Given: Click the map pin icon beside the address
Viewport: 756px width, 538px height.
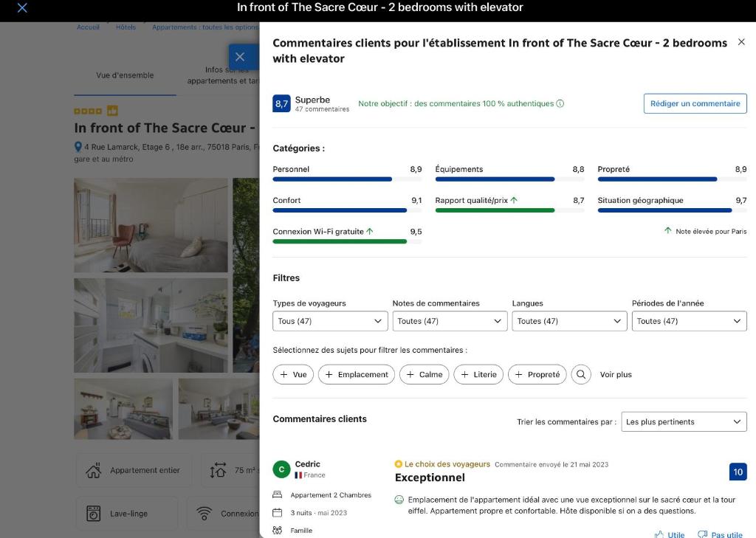Looking at the screenshot, I should coord(78,147).
